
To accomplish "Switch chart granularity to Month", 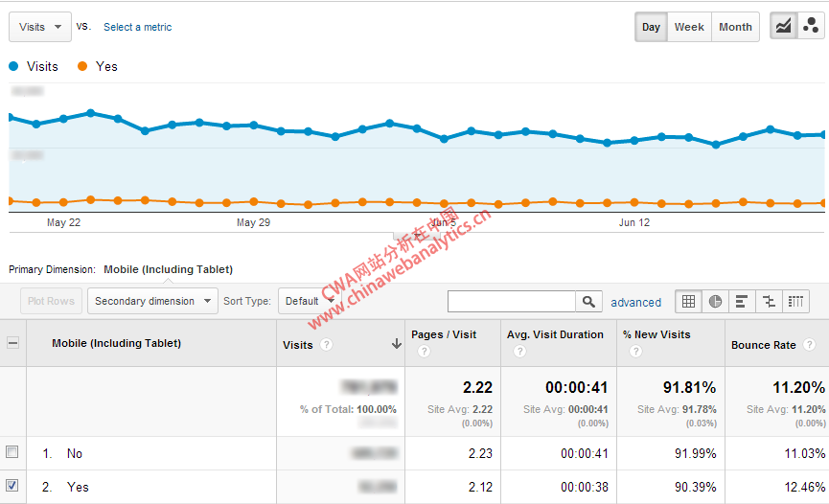I will (x=735, y=27).
